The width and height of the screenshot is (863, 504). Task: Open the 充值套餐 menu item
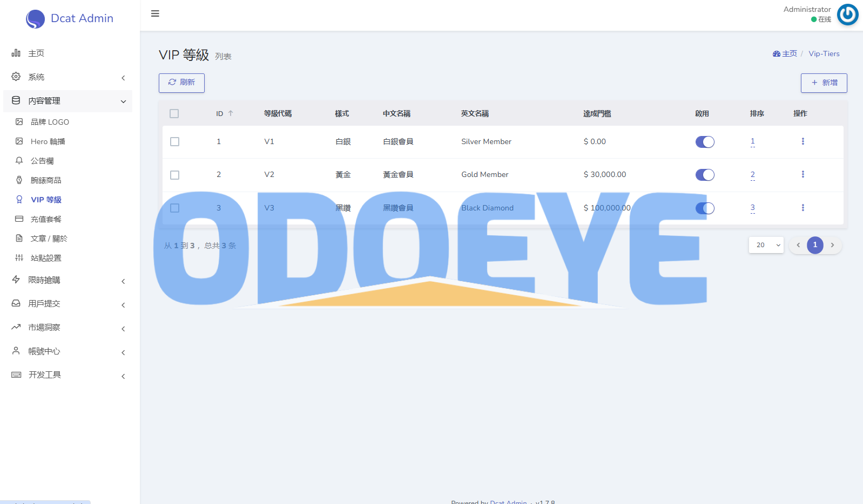(x=68, y=219)
